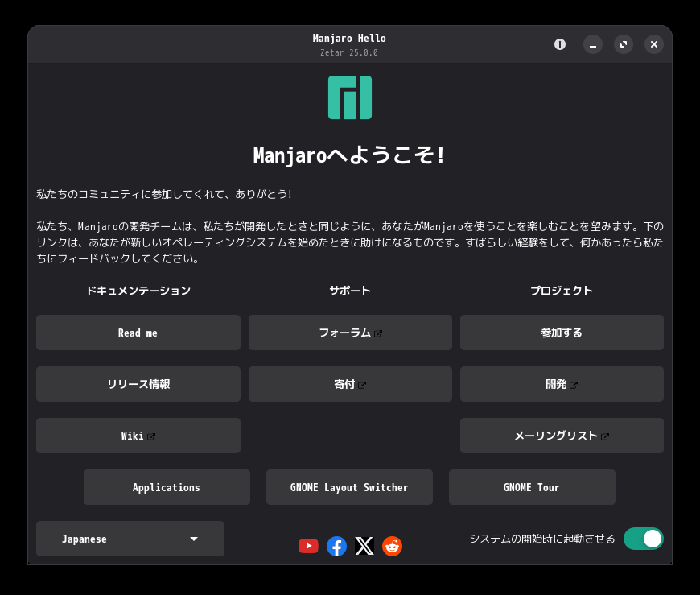Open メーリングリスト mailing list link

562,436
